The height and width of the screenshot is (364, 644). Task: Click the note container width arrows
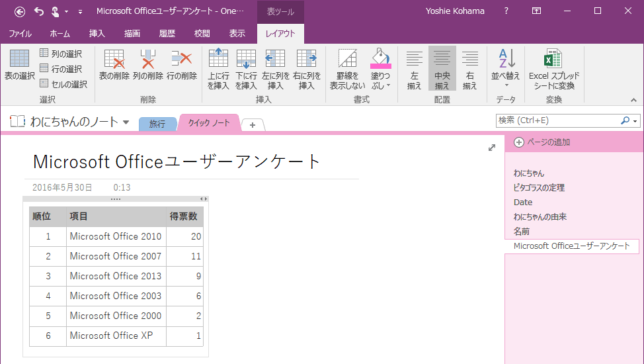pos(203,199)
